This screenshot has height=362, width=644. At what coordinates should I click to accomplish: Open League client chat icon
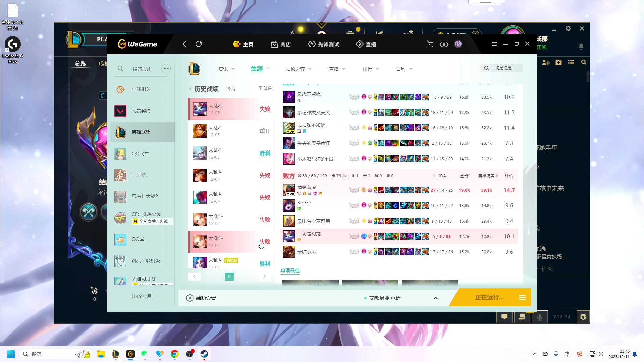coord(504,317)
